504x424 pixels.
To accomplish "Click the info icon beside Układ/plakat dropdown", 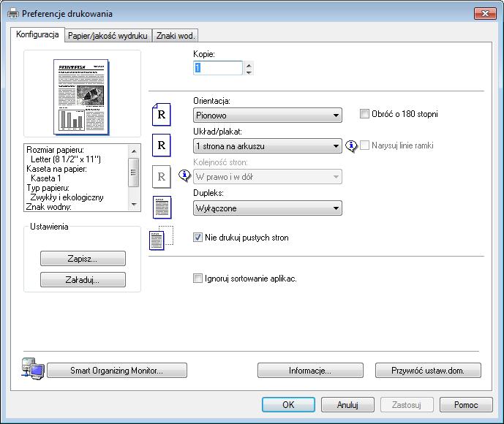I will tap(351, 146).
